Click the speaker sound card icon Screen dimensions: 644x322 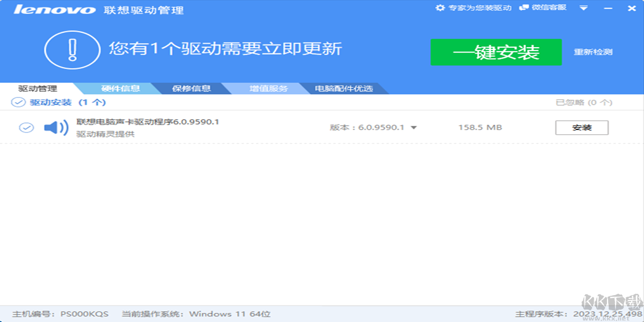tap(56, 128)
